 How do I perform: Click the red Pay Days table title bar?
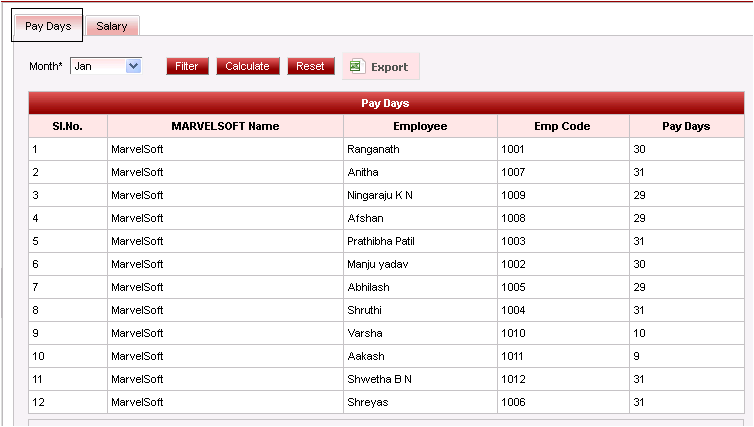click(385, 103)
